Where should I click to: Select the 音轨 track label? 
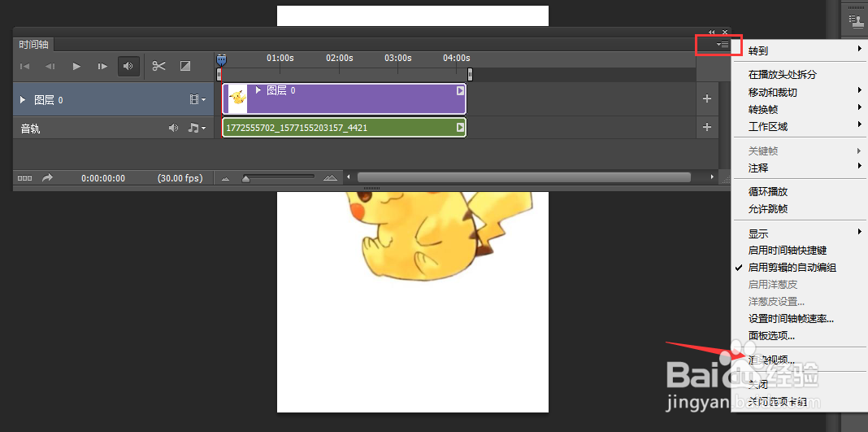pyautogui.click(x=30, y=129)
